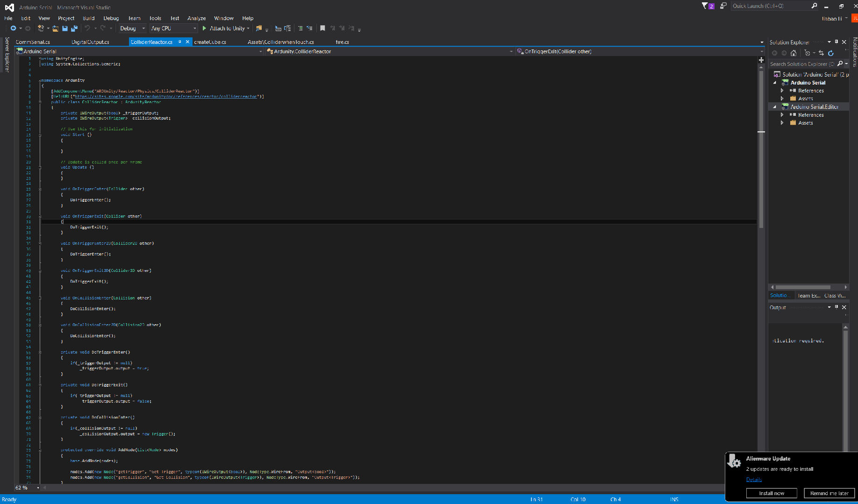Open the notifications flag icon with badge 2
The width and height of the screenshot is (858, 504).
[708, 6]
